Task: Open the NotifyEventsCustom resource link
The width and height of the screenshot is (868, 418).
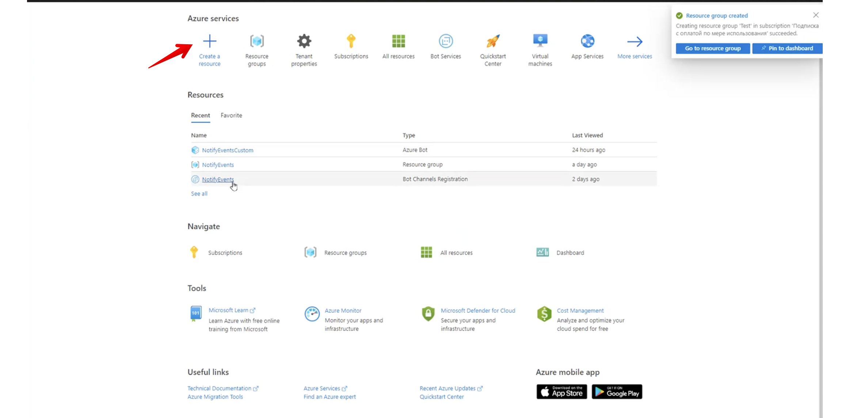Action: [x=228, y=150]
